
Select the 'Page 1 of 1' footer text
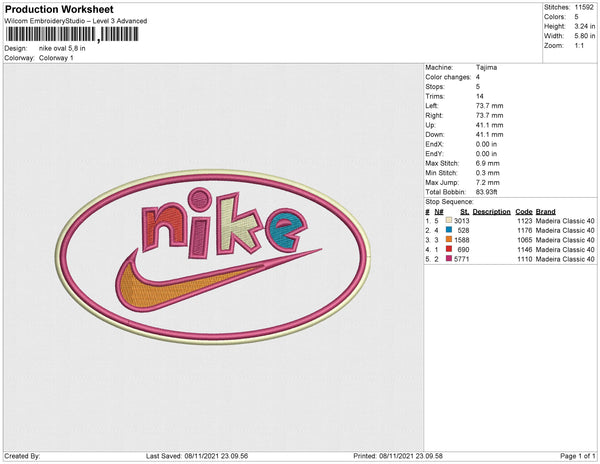click(x=577, y=456)
